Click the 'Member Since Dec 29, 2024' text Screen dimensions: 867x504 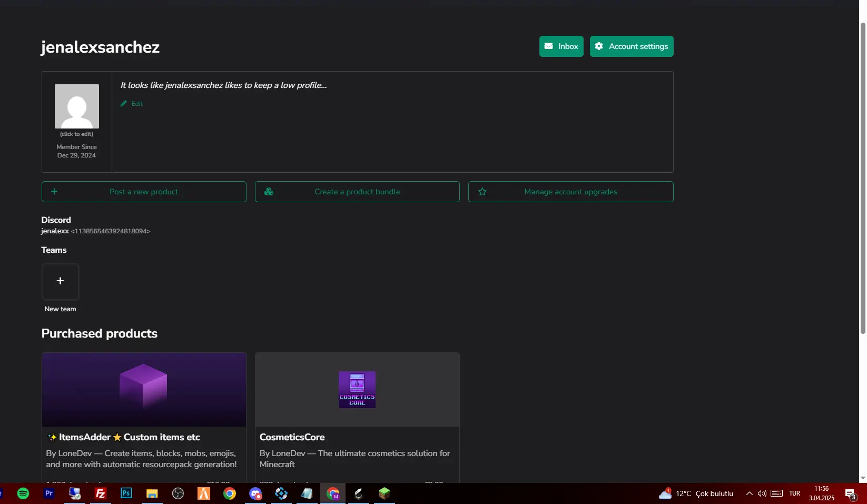[77, 151]
